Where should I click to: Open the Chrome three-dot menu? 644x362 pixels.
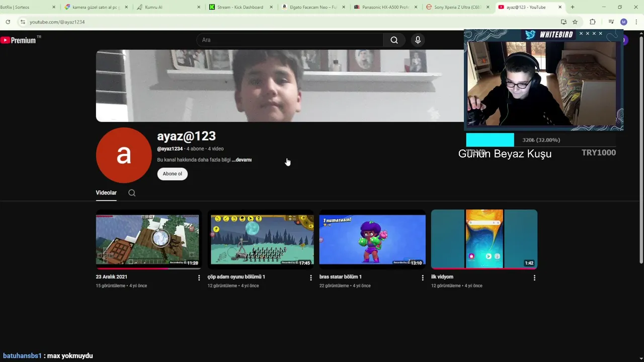click(x=637, y=22)
